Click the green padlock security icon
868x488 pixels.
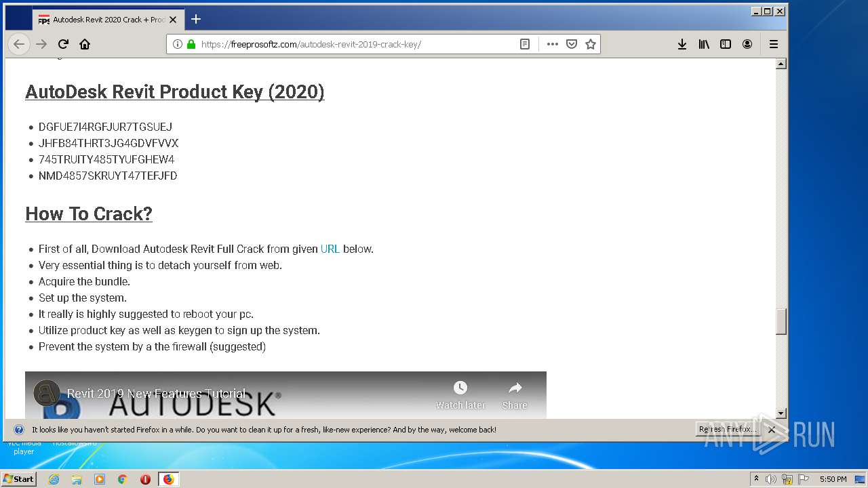[191, 44]
